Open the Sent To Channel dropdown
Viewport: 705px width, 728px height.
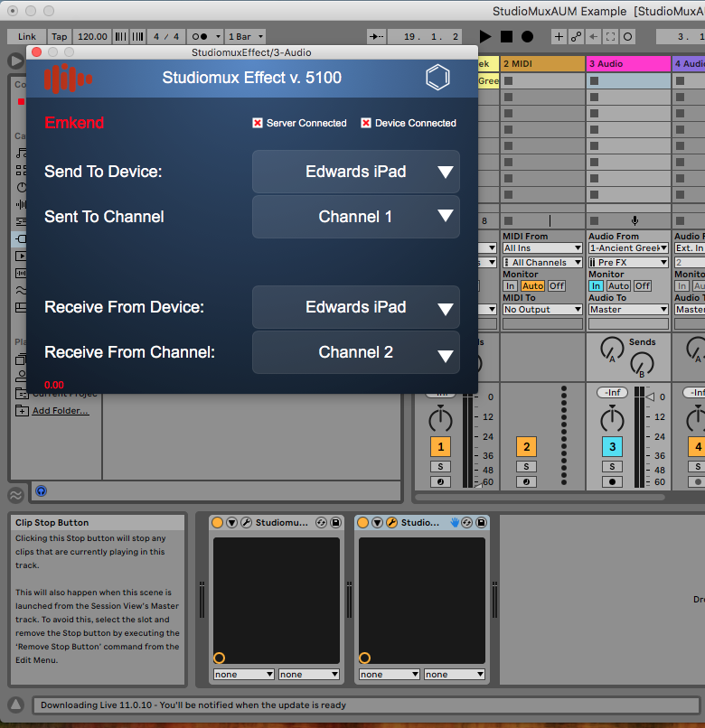tap(356, 217)
